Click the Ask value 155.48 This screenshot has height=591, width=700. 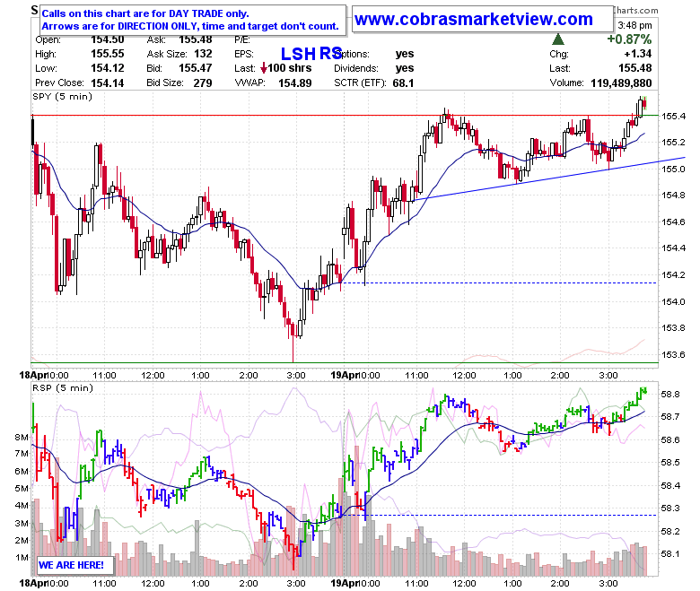pos(196,39)
